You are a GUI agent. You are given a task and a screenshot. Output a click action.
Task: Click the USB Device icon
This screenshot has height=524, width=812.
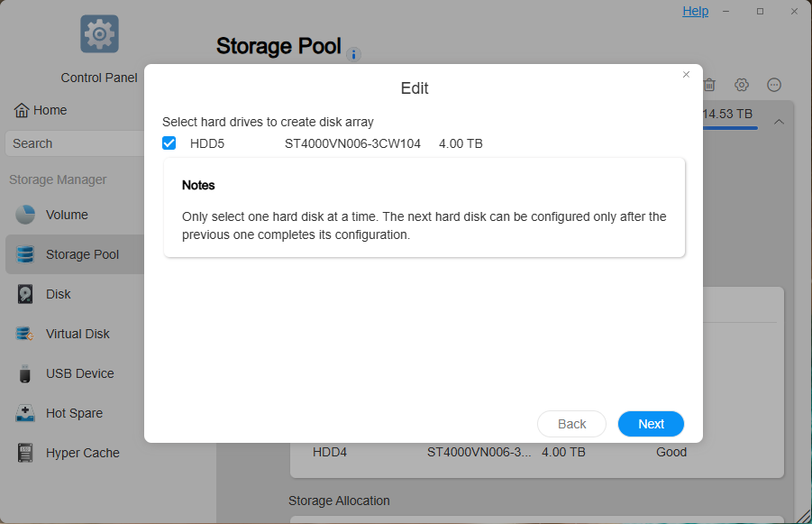[25, 373]
